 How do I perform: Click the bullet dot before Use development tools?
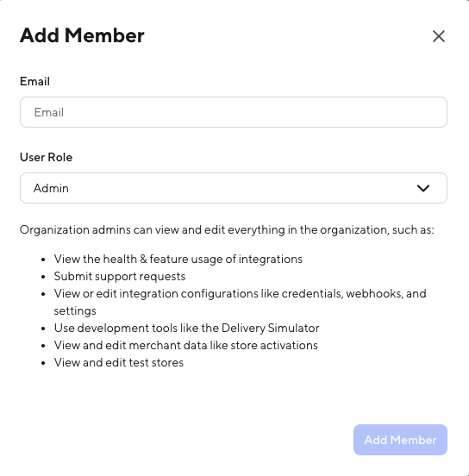click(x=43, y=329)
